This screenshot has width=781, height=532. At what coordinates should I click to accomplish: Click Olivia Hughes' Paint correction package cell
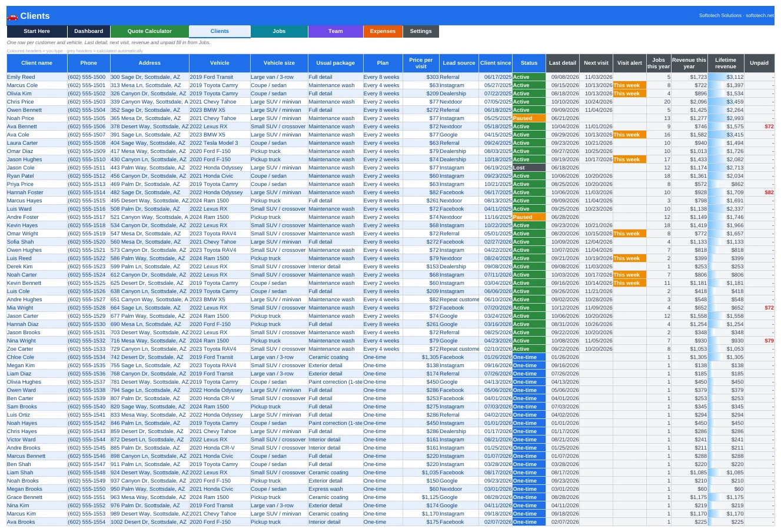335,382
